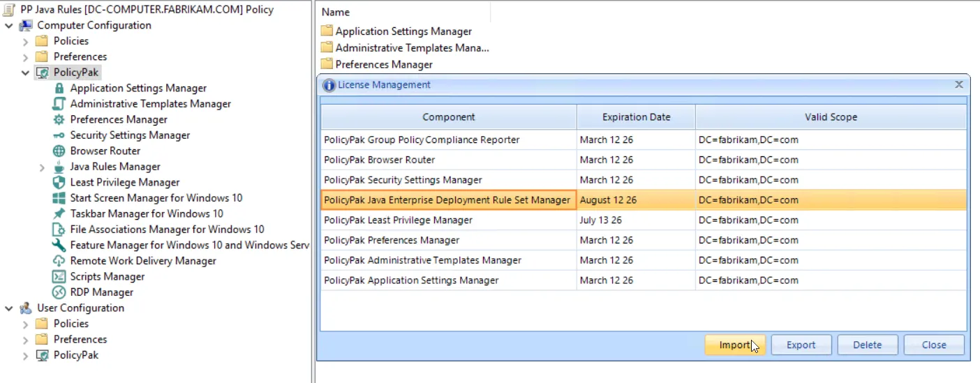Expand PolicyPak under User Configuration
Screen dimensions: 980x383
(x=26, y=355)
